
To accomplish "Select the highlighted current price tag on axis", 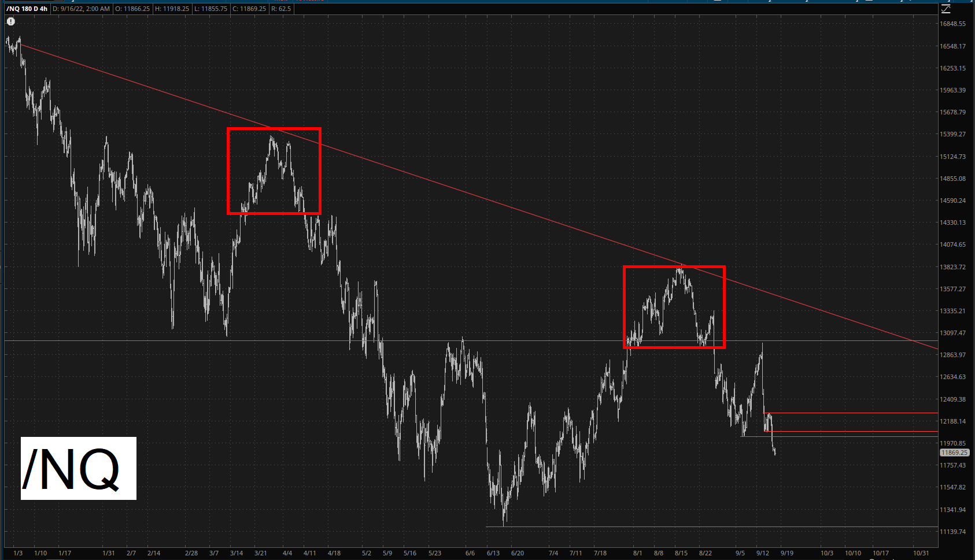I will (x=954, y=453).
